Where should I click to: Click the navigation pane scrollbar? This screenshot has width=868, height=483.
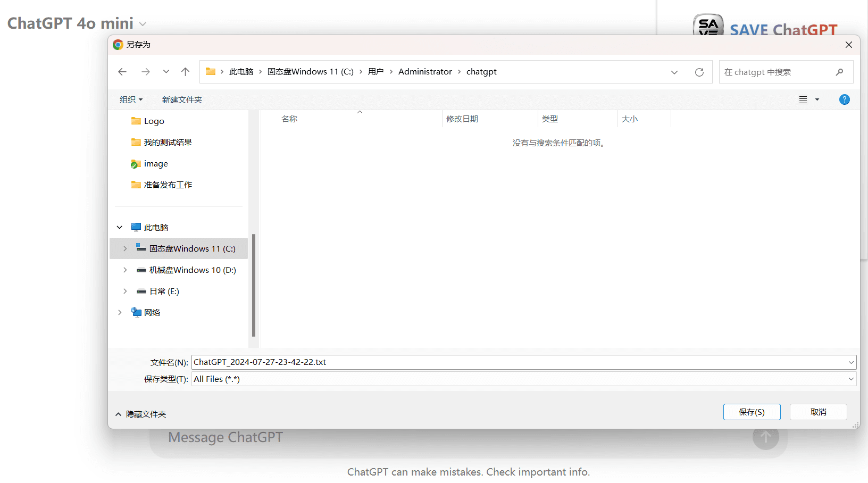[x=254, y=285]
